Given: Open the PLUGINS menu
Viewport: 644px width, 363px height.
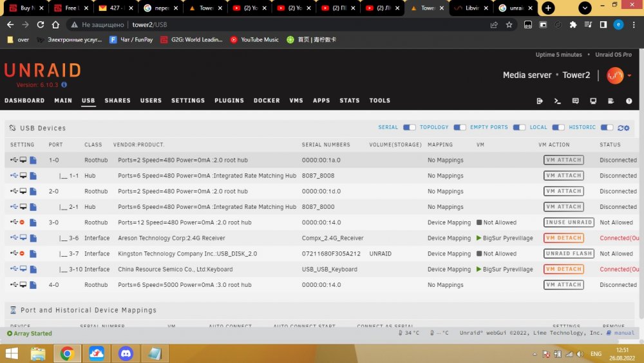Looking at the screenshot, I should tap(229, 101).
